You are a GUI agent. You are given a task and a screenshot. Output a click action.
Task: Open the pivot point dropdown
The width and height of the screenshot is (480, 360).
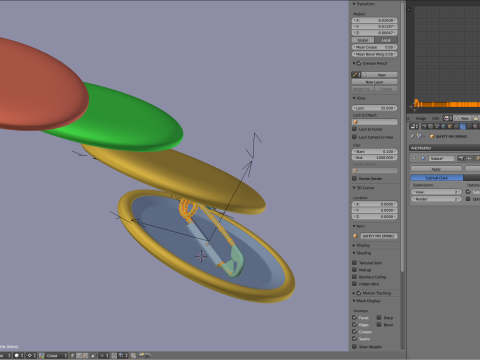tap(31, 355)
